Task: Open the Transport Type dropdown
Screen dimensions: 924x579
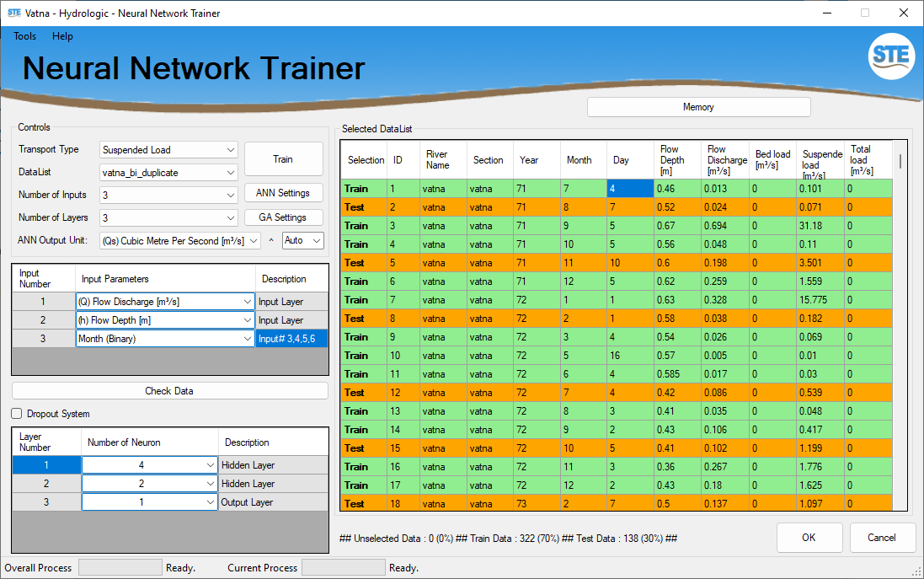Action: (168, 150)
